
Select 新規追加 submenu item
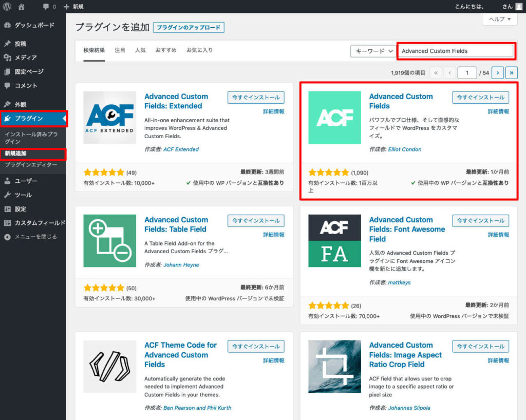(15, 154)
